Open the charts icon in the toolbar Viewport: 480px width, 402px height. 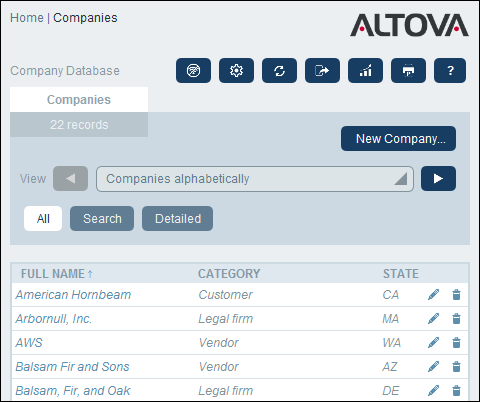pyautogui.click(x=365, y=70)
